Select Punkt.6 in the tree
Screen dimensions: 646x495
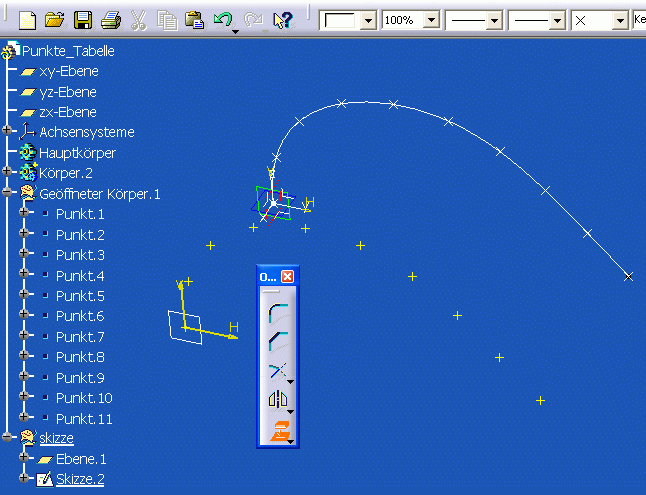[x=80, y=316]
